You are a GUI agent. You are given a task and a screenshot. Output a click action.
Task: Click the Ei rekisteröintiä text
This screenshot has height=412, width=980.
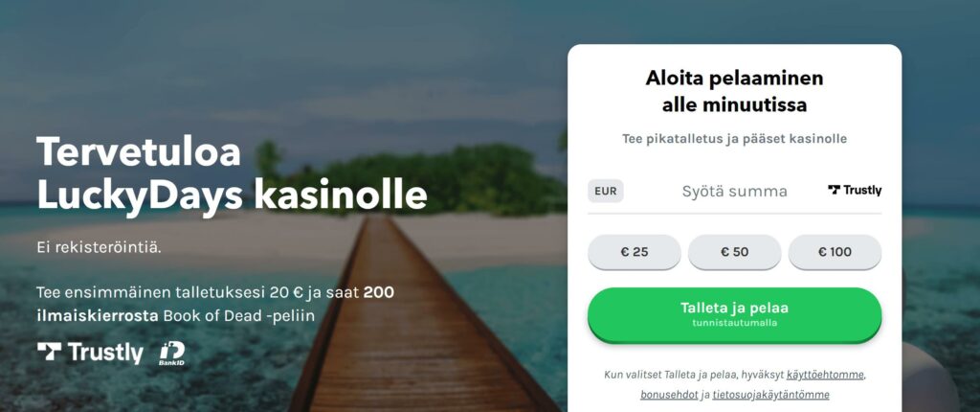click(99, 247)
